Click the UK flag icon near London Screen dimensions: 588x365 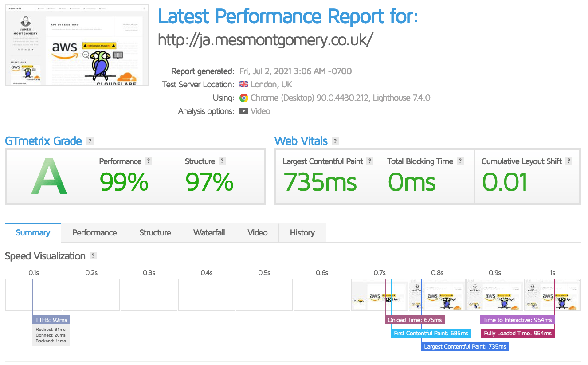click(243, 84)
